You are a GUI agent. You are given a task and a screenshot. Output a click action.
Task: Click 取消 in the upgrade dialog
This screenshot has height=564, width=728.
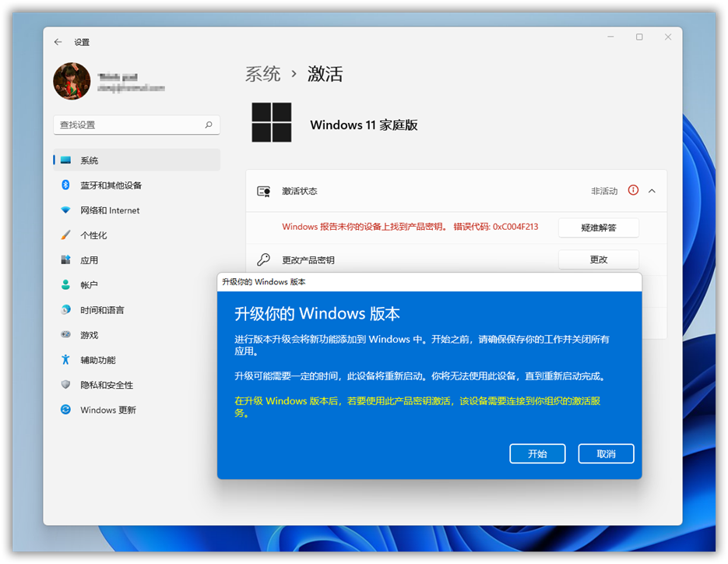[x=606, y=454]
